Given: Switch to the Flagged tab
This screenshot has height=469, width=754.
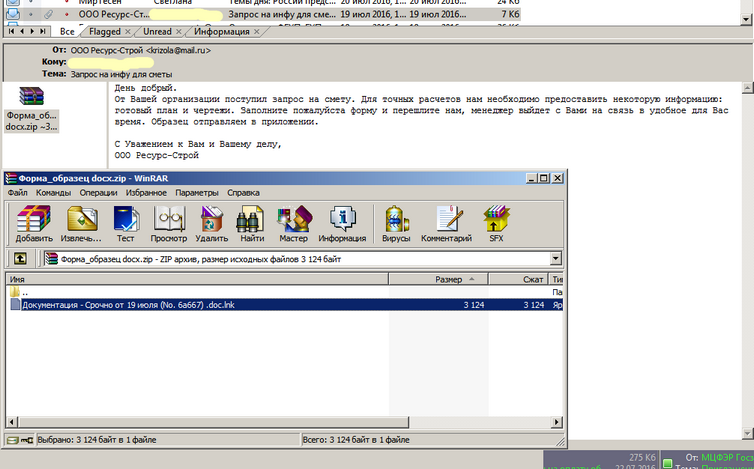Looking at the screenshot, I should 105,32.
